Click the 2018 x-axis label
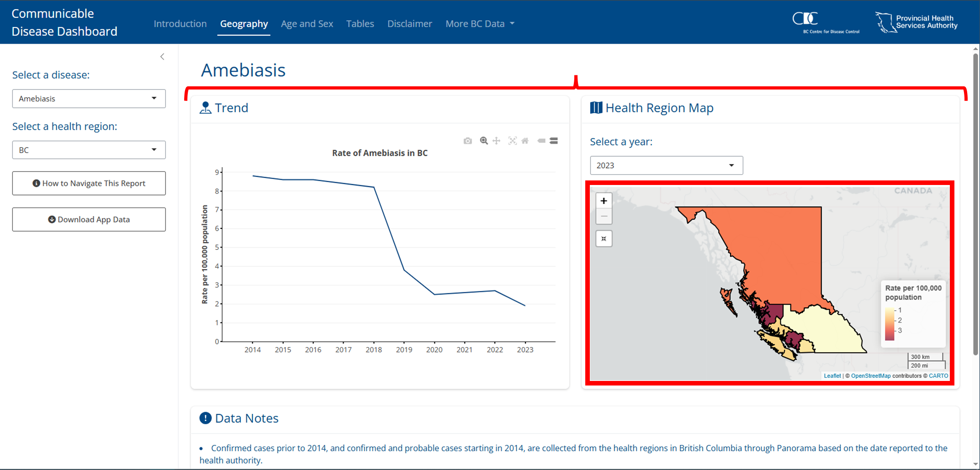This screenshot has height=470, width=980. click(x=374, y=350)
